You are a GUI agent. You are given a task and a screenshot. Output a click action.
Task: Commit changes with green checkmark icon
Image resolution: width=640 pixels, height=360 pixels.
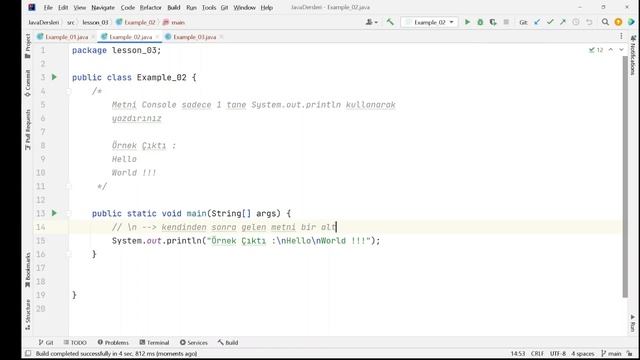point(550,22)
